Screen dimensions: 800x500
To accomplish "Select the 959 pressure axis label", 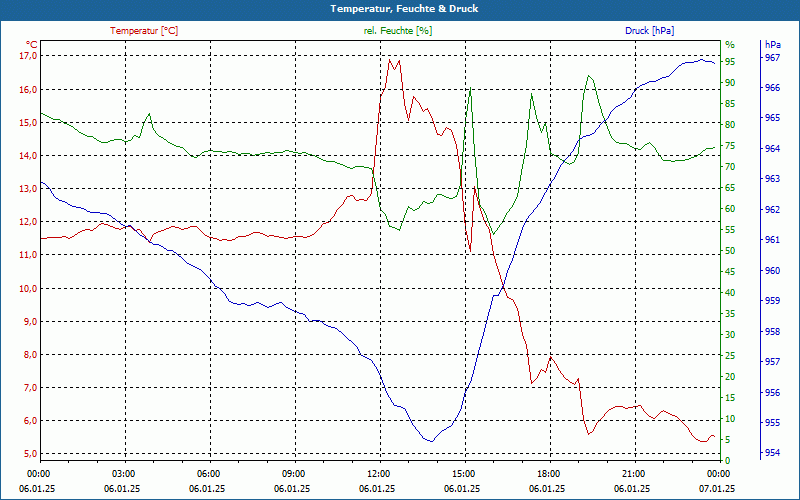I will tap(772, 301).
